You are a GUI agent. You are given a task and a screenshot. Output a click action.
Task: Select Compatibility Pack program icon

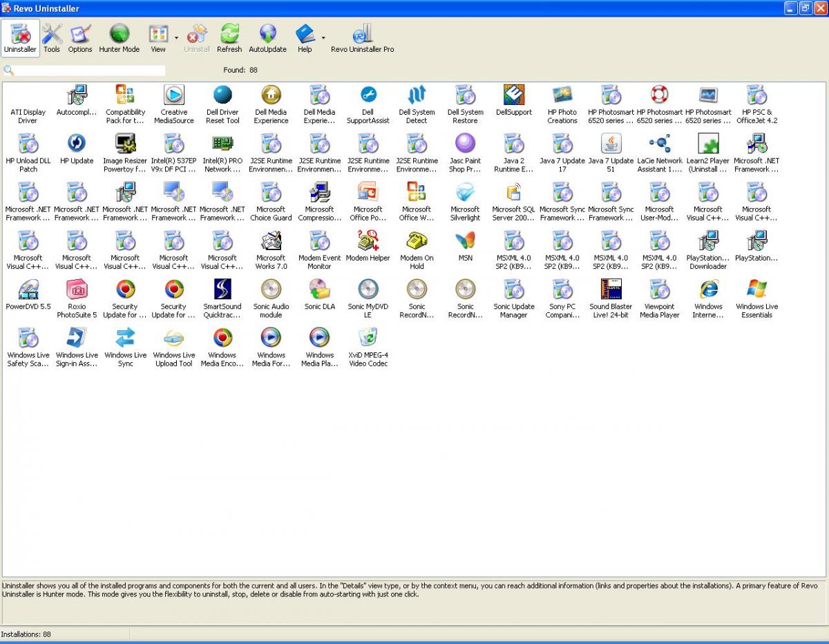click(125, 95)
